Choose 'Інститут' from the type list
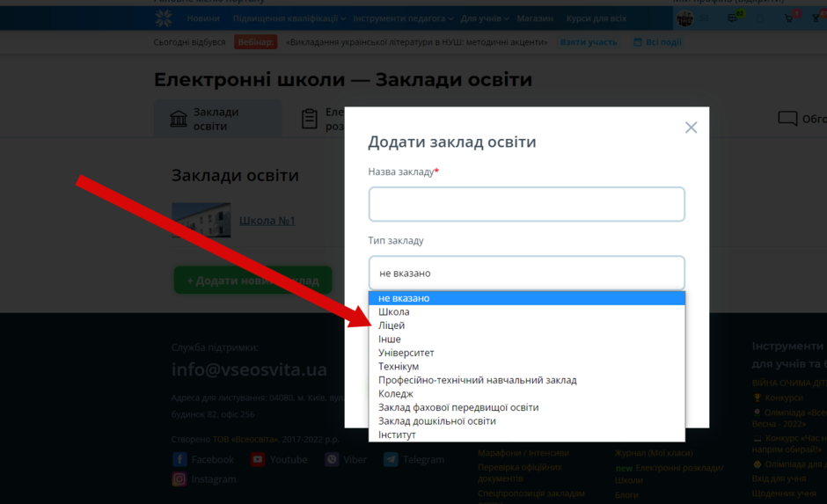 coord(526,435)
